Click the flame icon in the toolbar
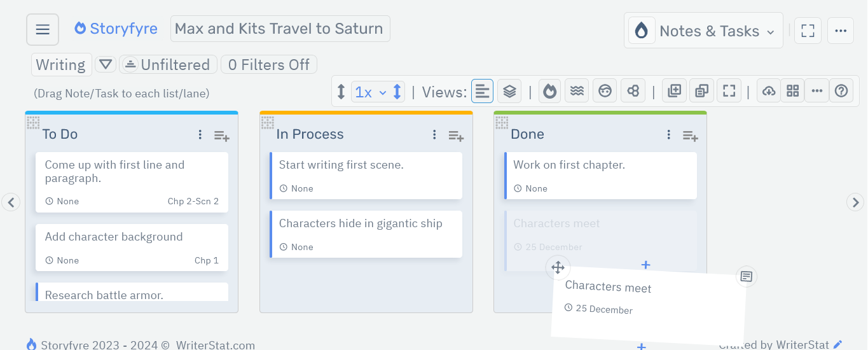 (550, 91)
